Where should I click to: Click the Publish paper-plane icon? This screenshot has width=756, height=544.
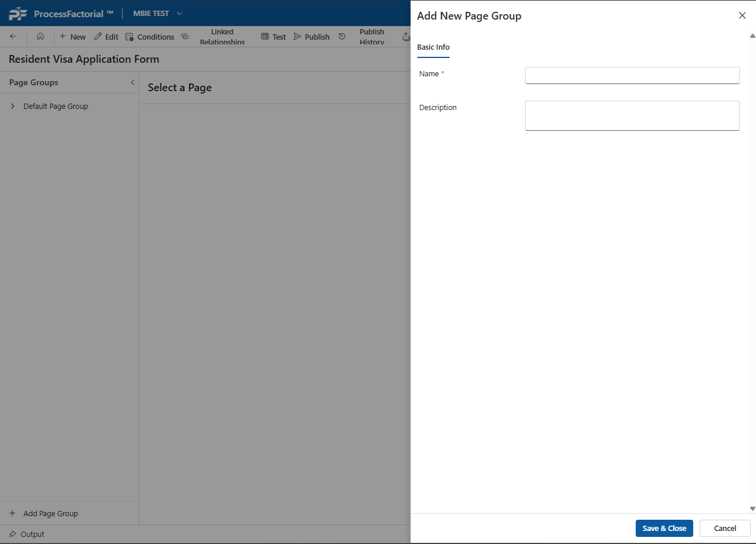(x=297, y=37)
